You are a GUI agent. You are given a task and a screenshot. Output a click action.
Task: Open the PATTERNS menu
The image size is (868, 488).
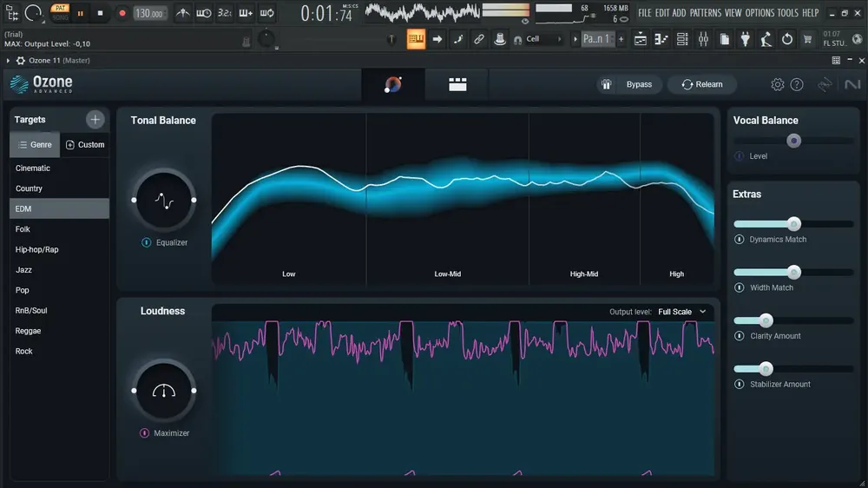click(705, 13)
